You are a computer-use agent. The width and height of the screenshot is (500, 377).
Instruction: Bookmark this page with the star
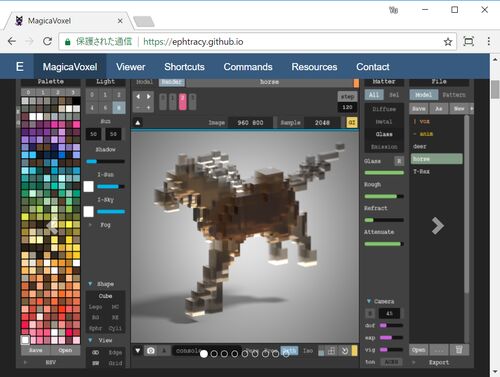click(x=448, y=42)
